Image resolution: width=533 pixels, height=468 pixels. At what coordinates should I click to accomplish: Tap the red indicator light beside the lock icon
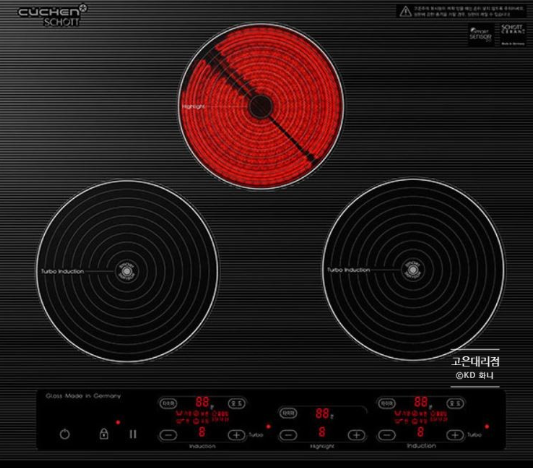(118, 422)
